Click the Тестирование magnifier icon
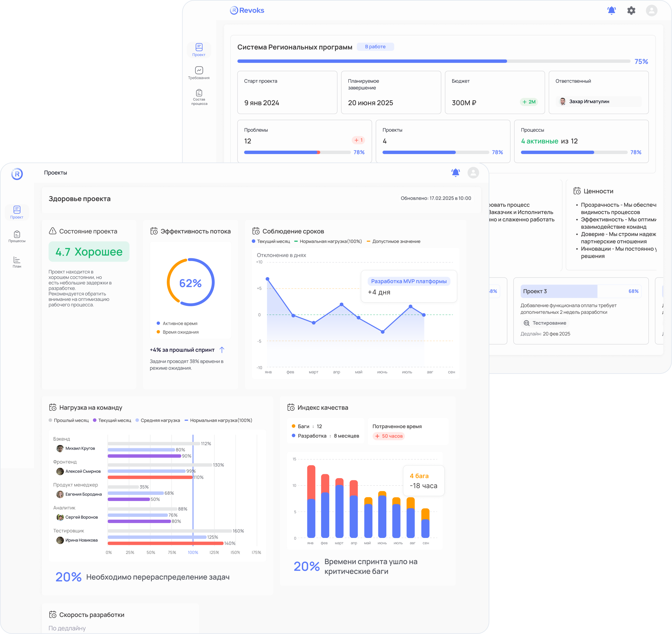The image size is (672, 634). pos(526,323)
